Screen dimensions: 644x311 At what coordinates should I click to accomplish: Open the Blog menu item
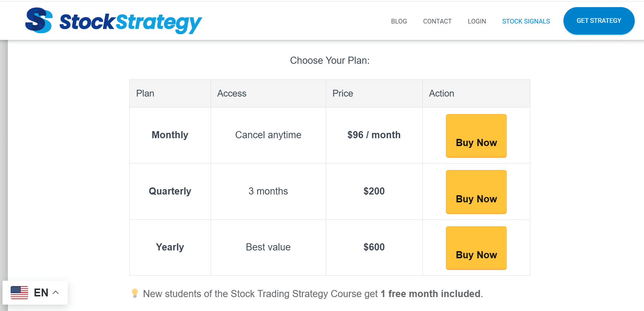(399, 21)
